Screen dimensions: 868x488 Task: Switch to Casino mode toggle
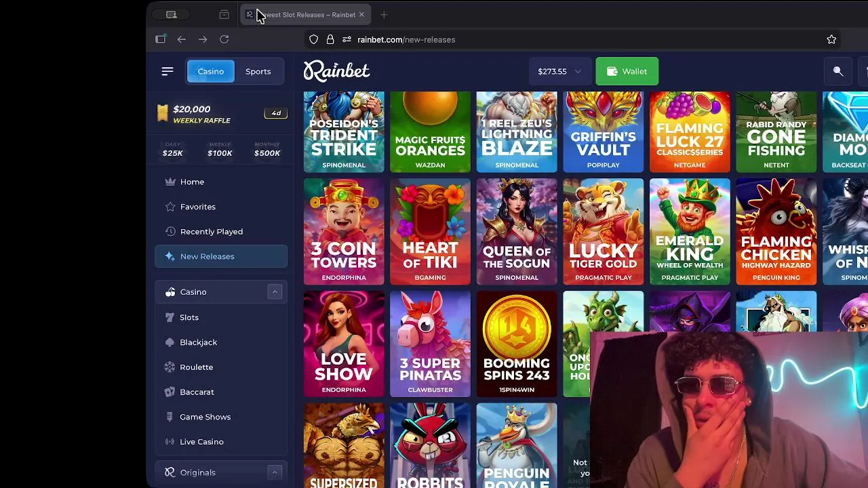pos(210,71)
